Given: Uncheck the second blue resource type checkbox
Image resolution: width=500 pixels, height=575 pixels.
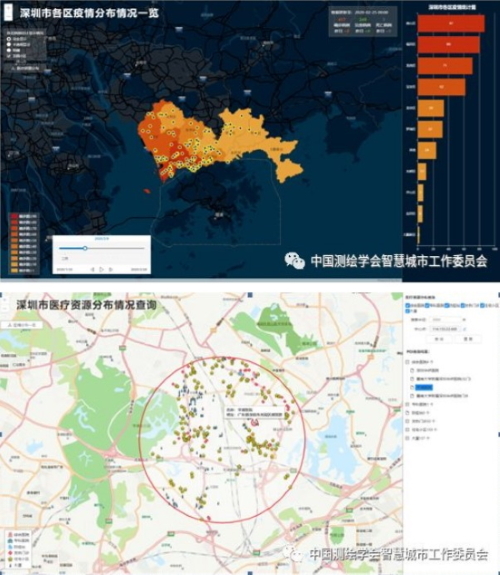Looking at the screenshot, I should point(427,305).
